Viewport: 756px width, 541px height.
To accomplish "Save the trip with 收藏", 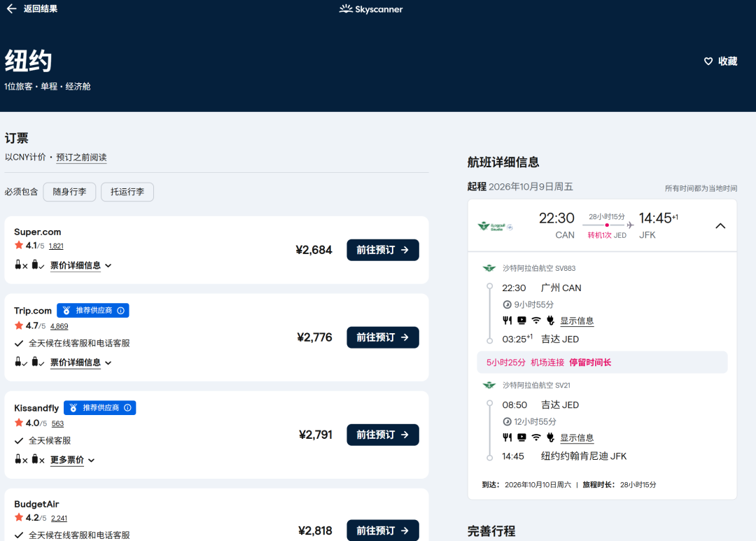I will (721, 61).
